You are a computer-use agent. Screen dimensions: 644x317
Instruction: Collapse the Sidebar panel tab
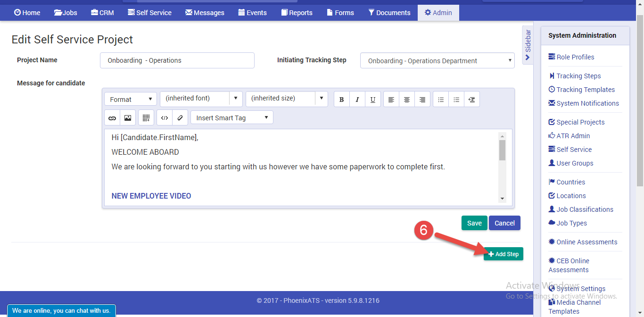click(528, 45)
